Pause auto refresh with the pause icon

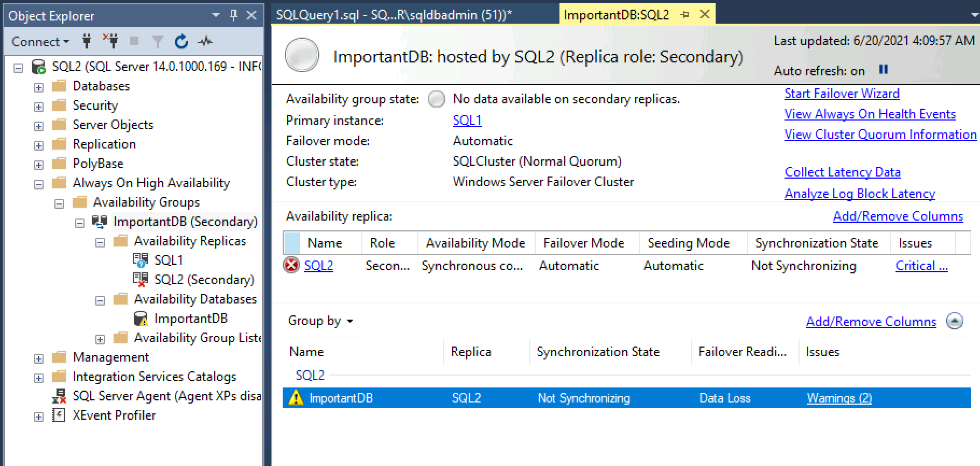tap(883, 69)
